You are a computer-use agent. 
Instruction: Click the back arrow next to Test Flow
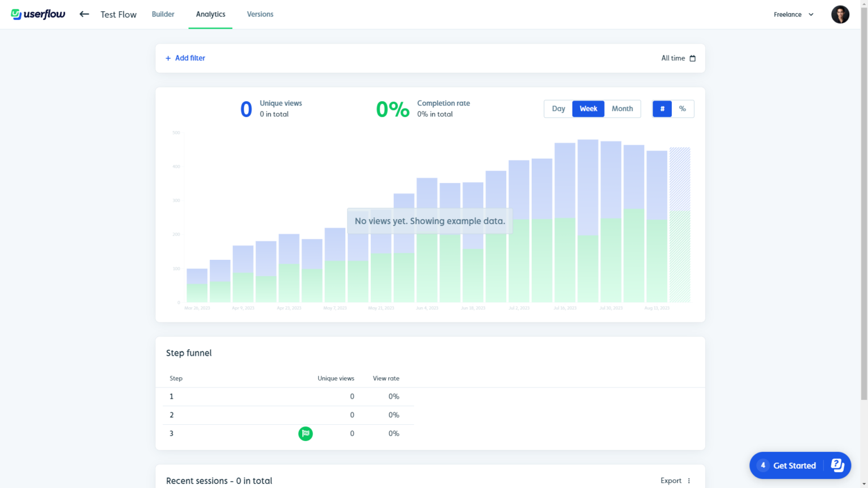point(84,14)
